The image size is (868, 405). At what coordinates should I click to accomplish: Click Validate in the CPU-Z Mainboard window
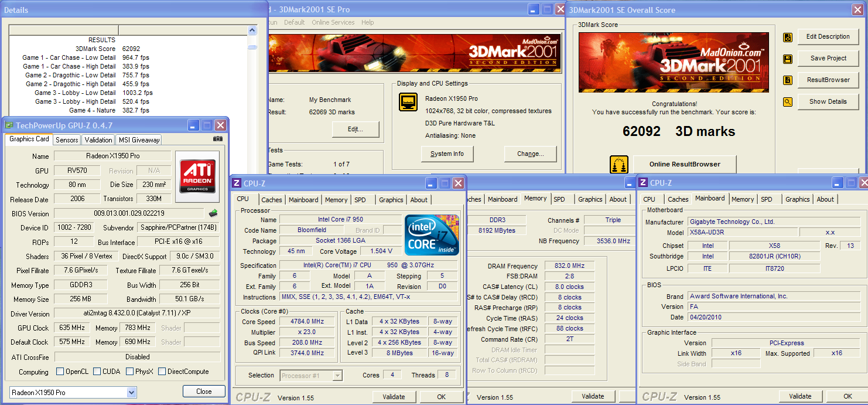coord(800,396)
